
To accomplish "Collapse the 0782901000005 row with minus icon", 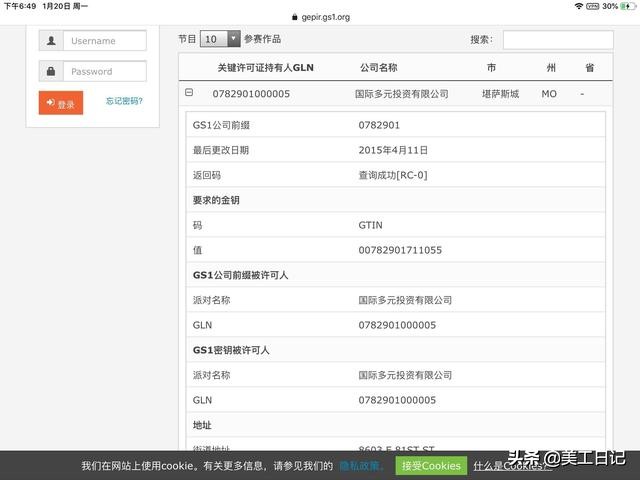I will point(189,93).
